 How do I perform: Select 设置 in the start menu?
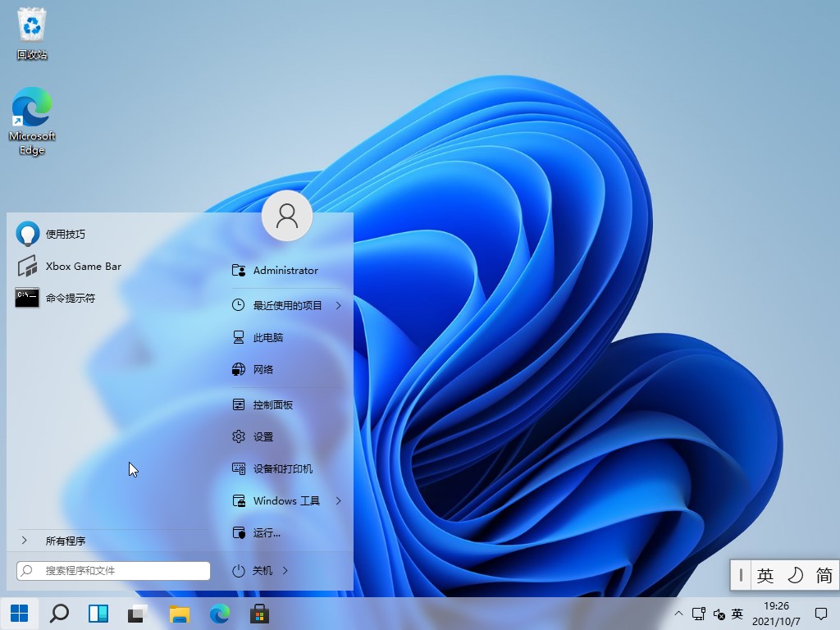[x=262, y=436]
